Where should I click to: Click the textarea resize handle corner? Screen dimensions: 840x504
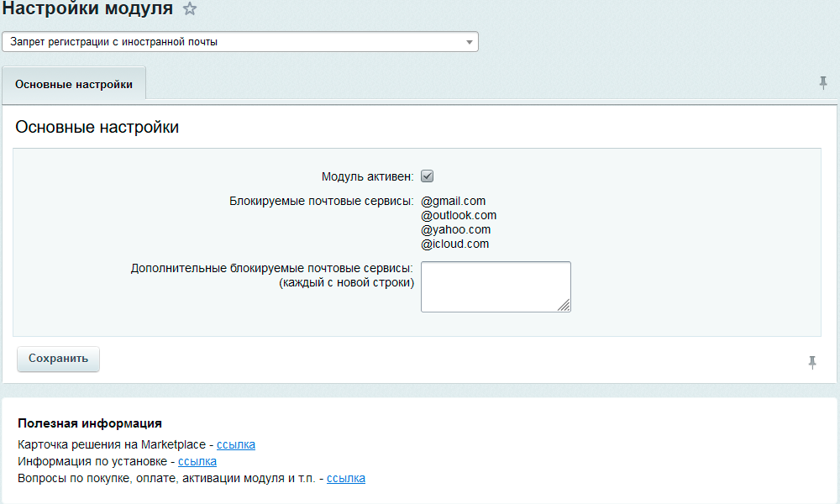pyautogui.click(x=564, y=306)
